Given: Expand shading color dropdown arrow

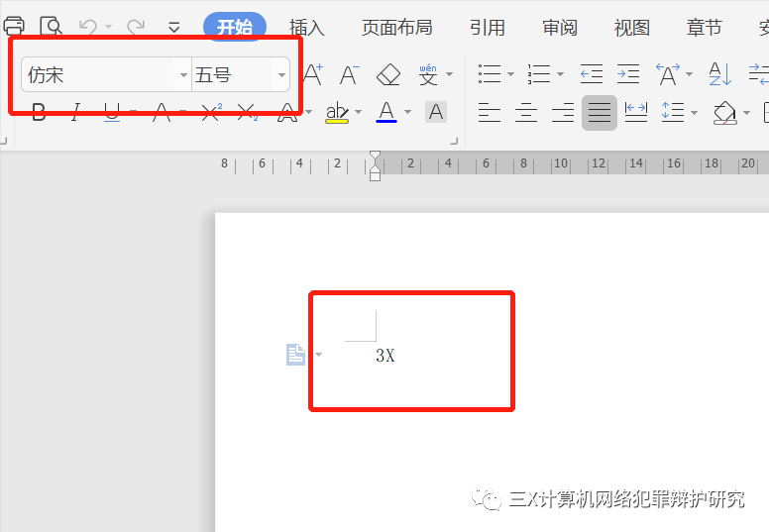Looking at the screenshot, I should click(746, 113).
